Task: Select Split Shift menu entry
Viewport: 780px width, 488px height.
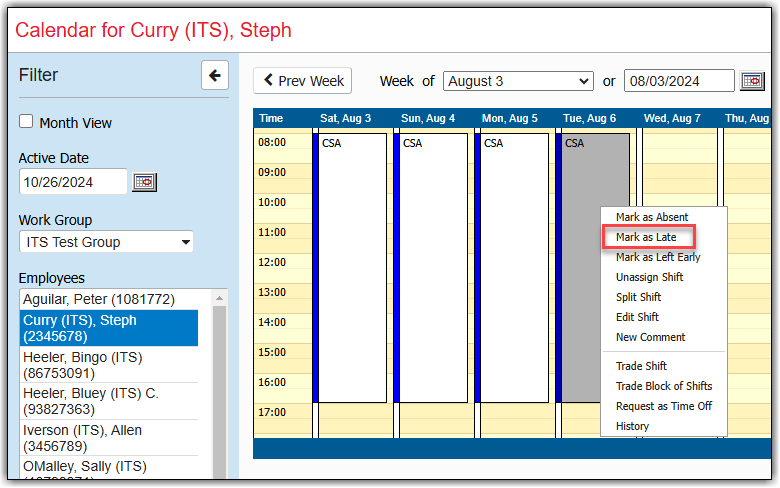Action: pyautogui.click(x=638, y=297)
